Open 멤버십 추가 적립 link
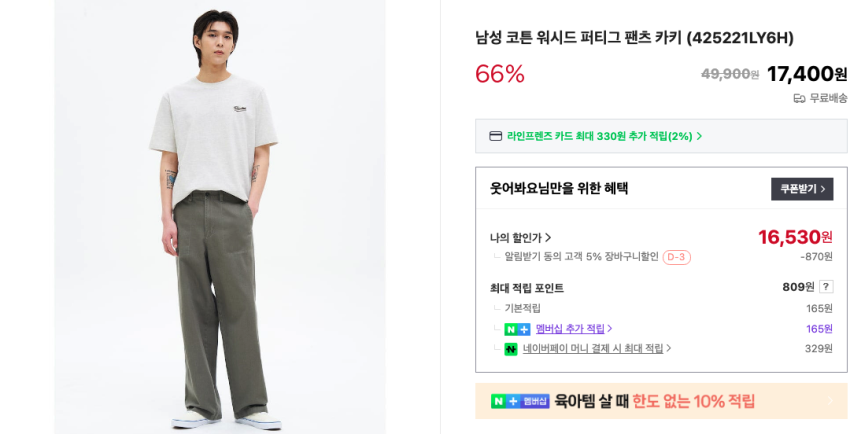 click(x=573, y=329)
